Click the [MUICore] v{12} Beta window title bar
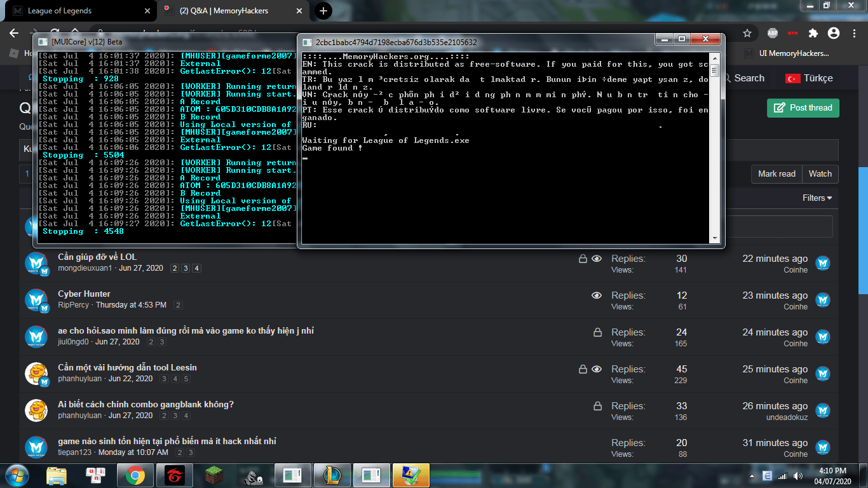The width and height of the screenshot is (868, 488). (x=165, y=42)
